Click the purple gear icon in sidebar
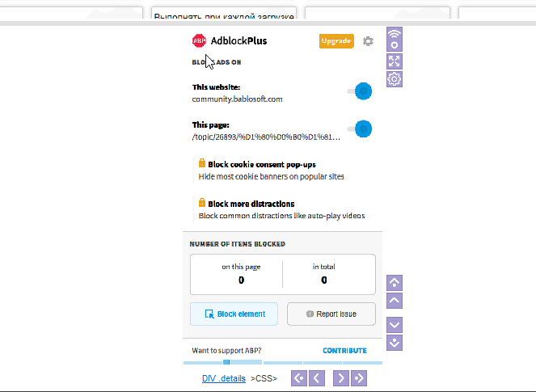This screenshot has height=392, width=536. click(x=395, y=78)
